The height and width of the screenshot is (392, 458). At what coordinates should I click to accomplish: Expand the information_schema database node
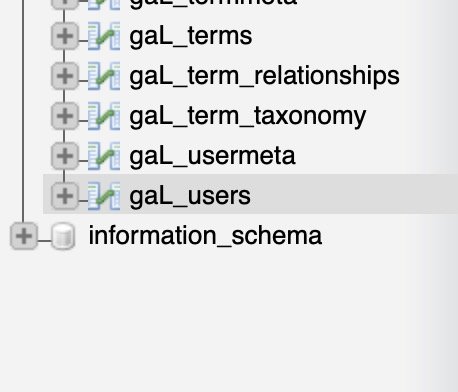24,236
